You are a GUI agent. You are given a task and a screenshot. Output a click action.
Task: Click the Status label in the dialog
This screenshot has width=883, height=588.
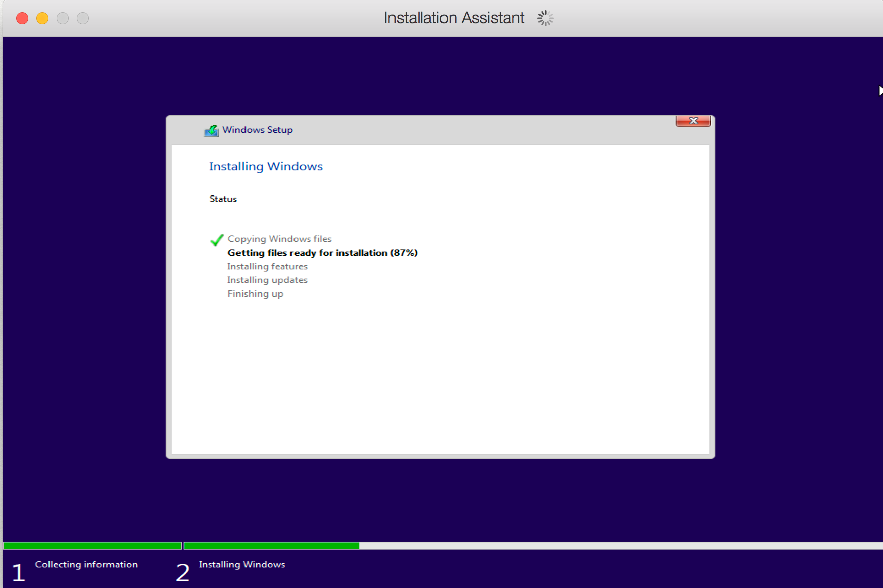click(223, 199)
